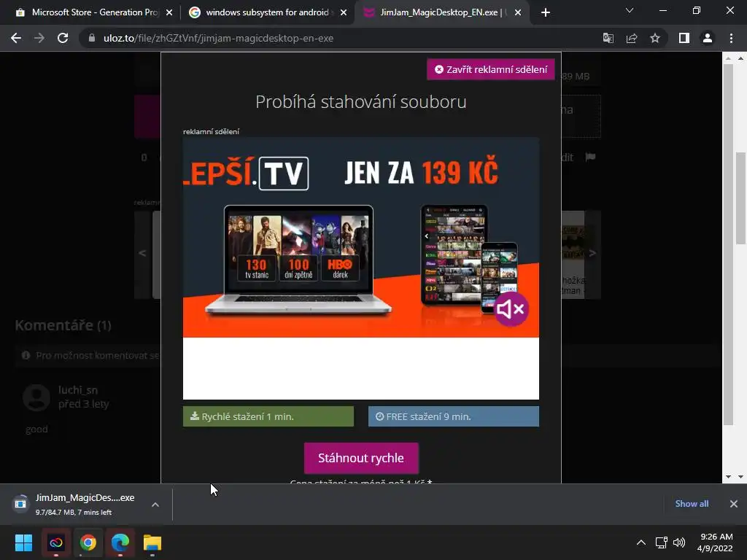Go back to previous page

point(16,38)
